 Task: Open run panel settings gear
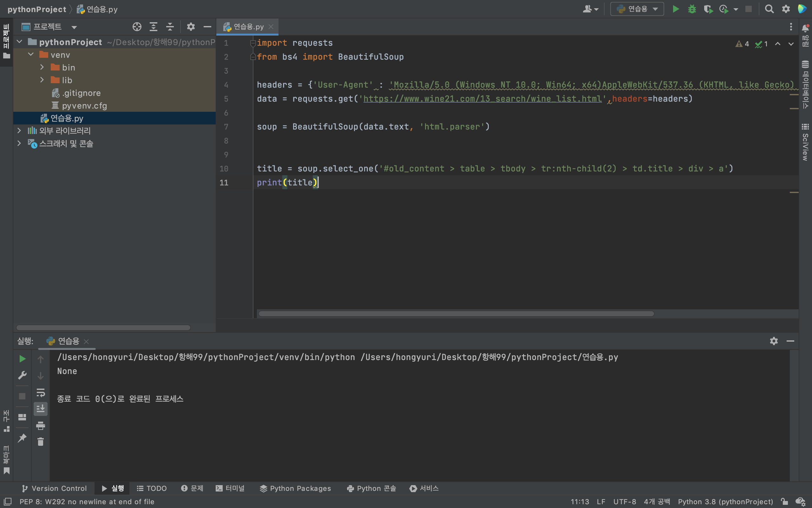pos(774,341)
